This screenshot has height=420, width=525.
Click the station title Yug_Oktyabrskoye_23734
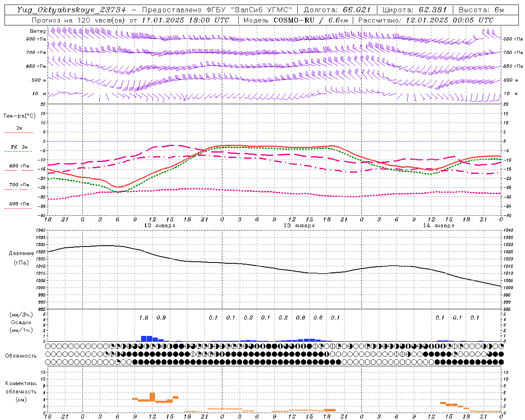coord(71,10)
